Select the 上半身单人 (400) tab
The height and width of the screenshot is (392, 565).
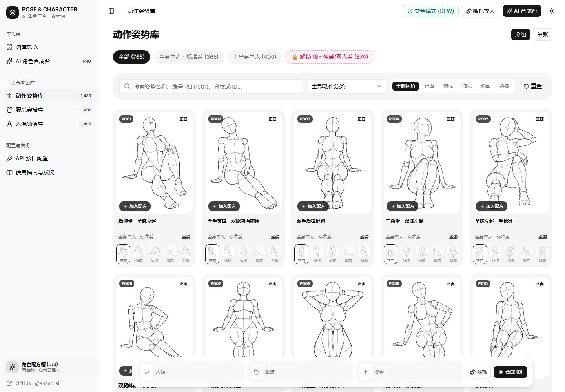(255, 57)
